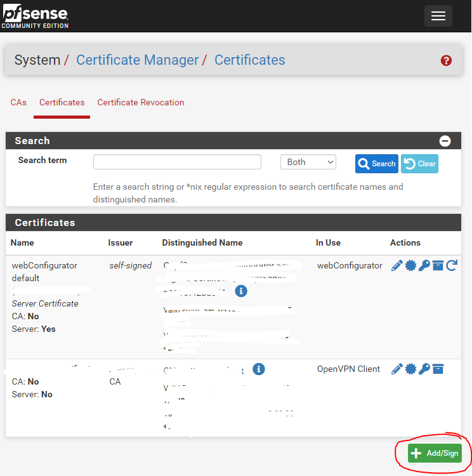Image resolution: width=472 pixels, height=476 pixels.
Task: Follow the Certificates breadcrumb link
Action: click(x=250, y=60)
